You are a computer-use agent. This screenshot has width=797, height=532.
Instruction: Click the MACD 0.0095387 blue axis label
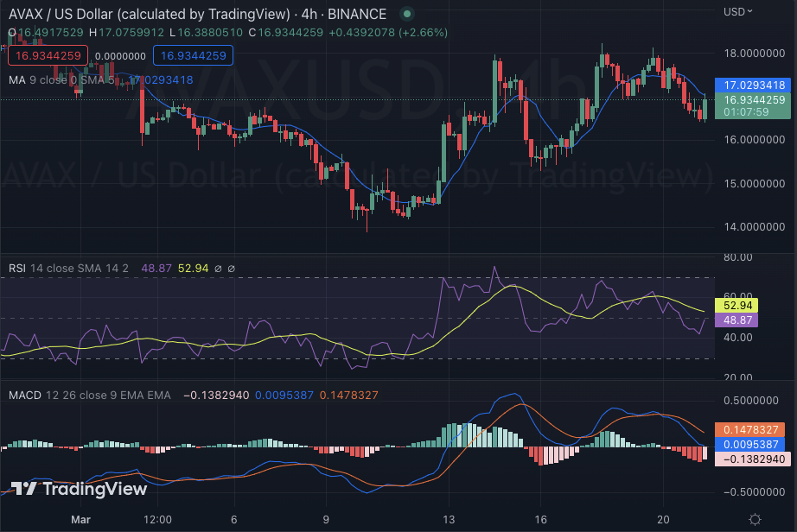(x=750, y=444)
